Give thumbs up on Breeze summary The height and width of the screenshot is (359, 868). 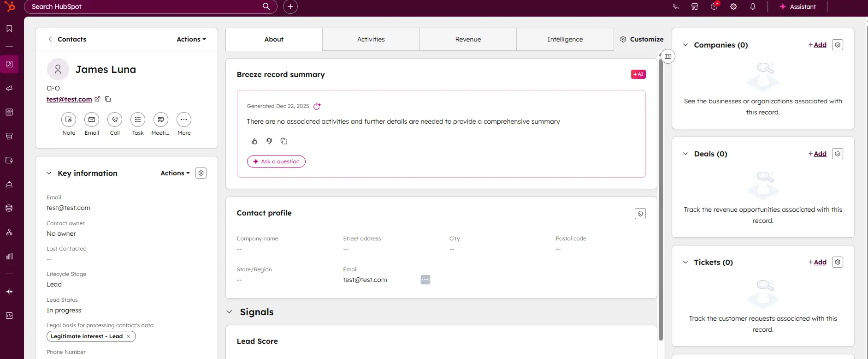point(254,141)
